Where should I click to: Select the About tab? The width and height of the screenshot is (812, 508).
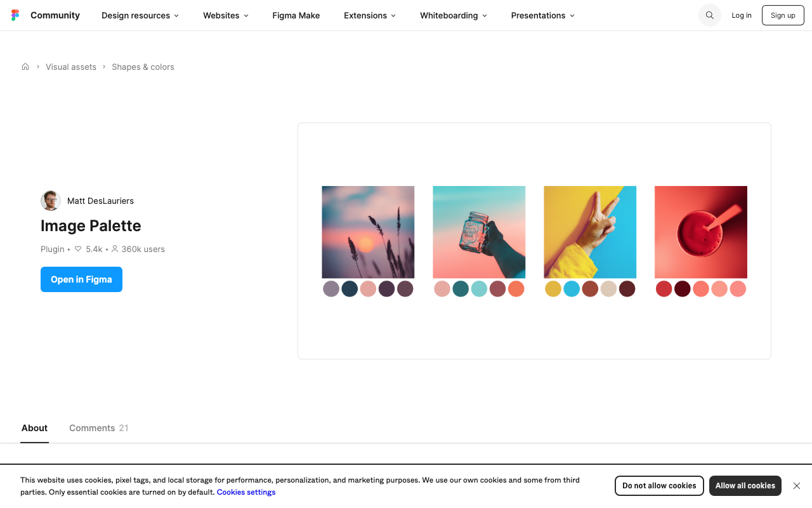tap(34, 428)
